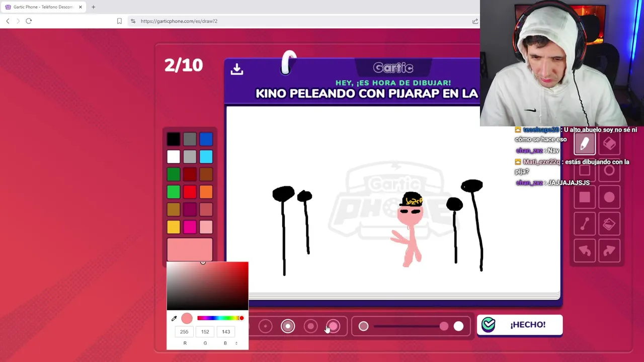
Task: Pick the ochre tan color swatch
Action: [173, 210]
